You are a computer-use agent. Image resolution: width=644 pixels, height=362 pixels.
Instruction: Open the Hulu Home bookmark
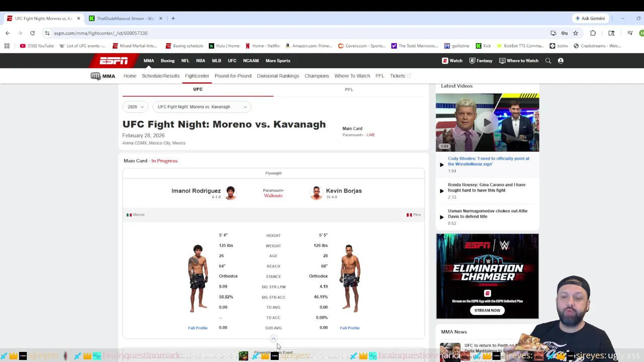224,46
